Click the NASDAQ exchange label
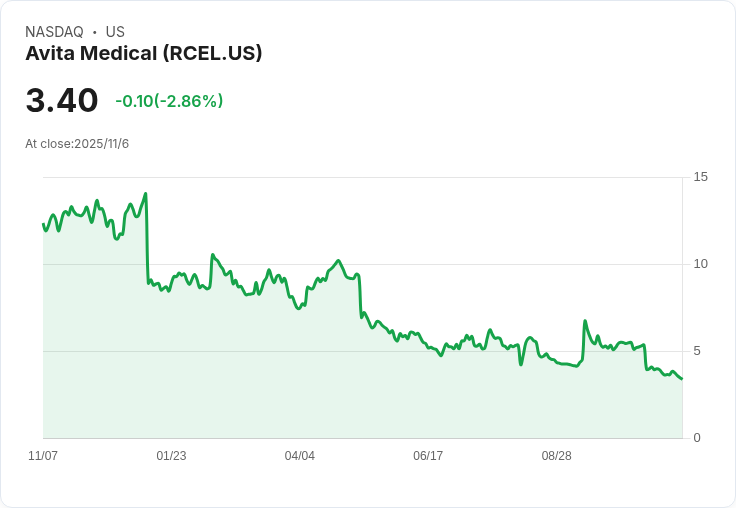736x508 pixels. pos(54,32)
